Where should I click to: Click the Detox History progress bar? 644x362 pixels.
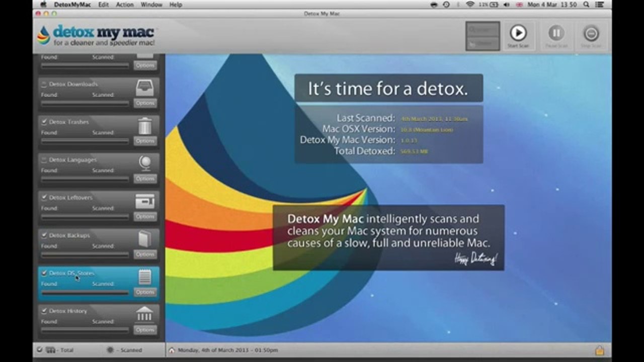(x=85, y=330)
